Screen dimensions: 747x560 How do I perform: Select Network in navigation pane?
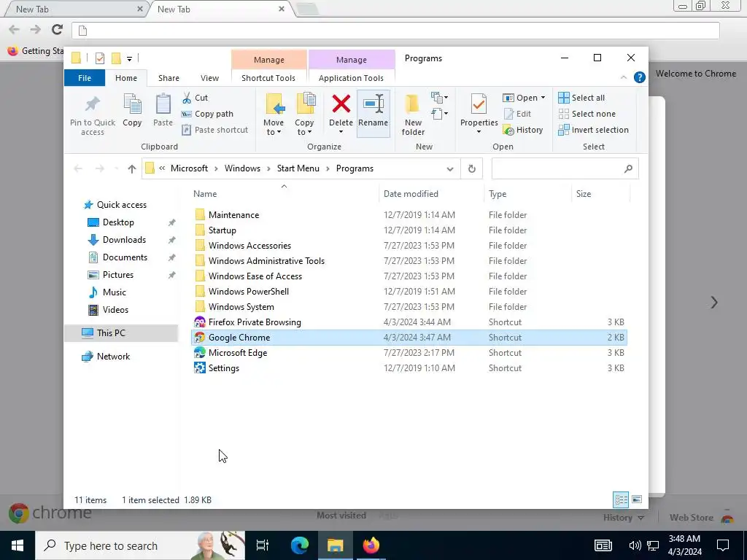pyautogui.click(x=113, y=356)
